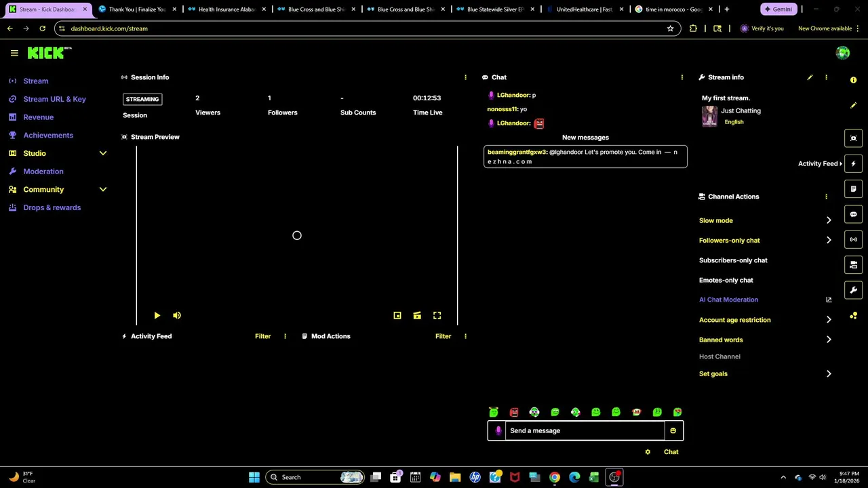Screen dimensions: 868x488
Task: Toggle Stream Preview widget in right rail
Action: pyautogui.click(x=854, y=138)
